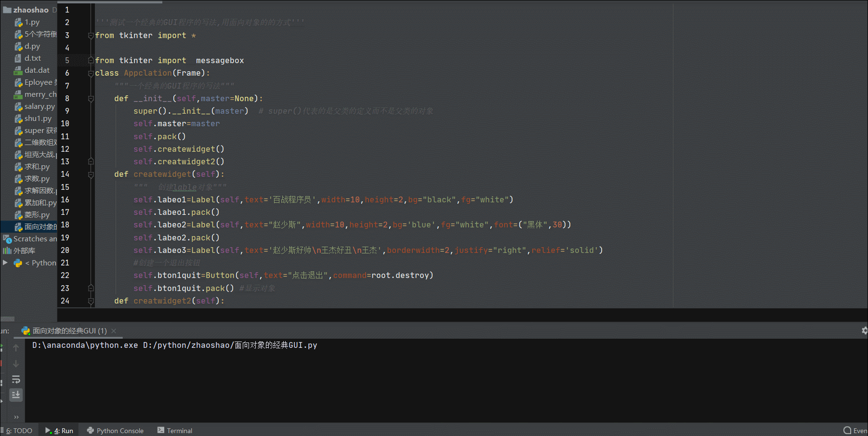Open the Terminal tab
Screen dimensions: 868x436
point(174,431)
